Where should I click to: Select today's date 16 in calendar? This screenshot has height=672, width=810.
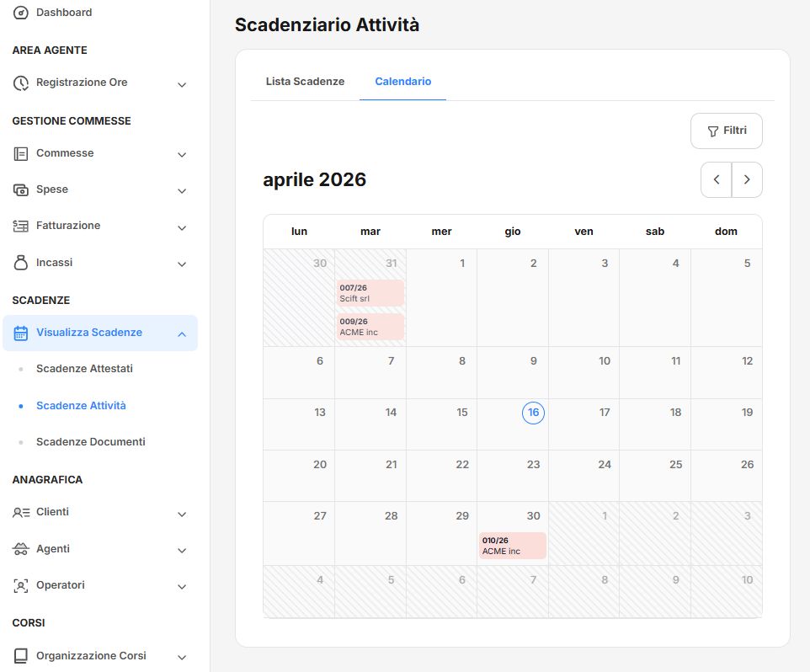[x=533, y=413]
